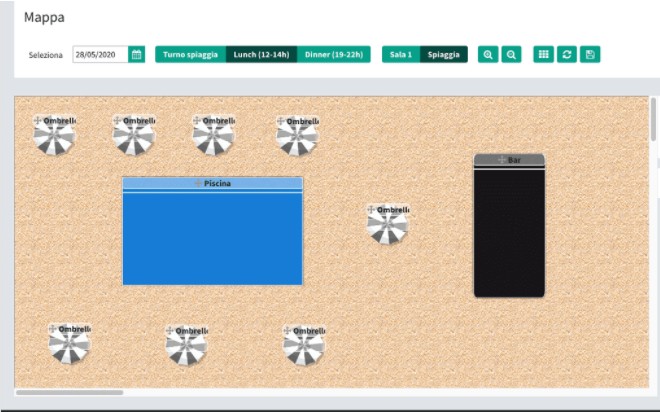Click the umbrella beside the pool
The image size is (660, 412).
point(387,226)
